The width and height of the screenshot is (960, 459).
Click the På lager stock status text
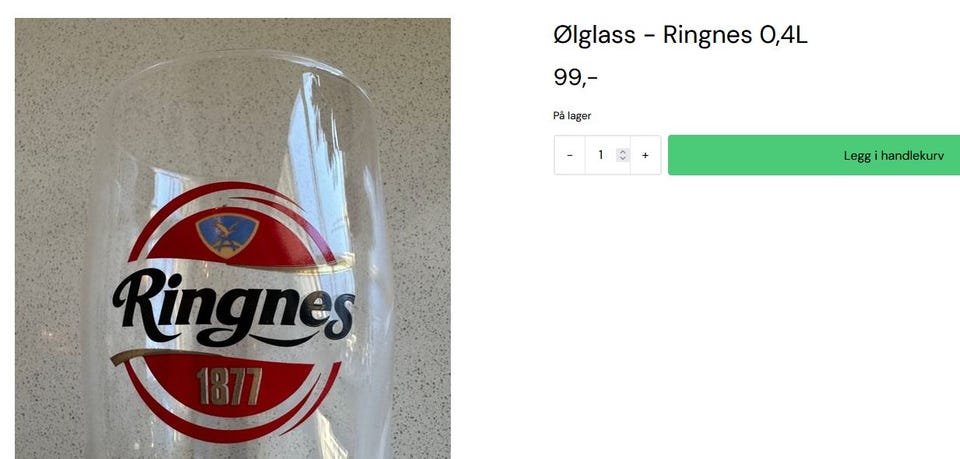click(x=572, y=116)
